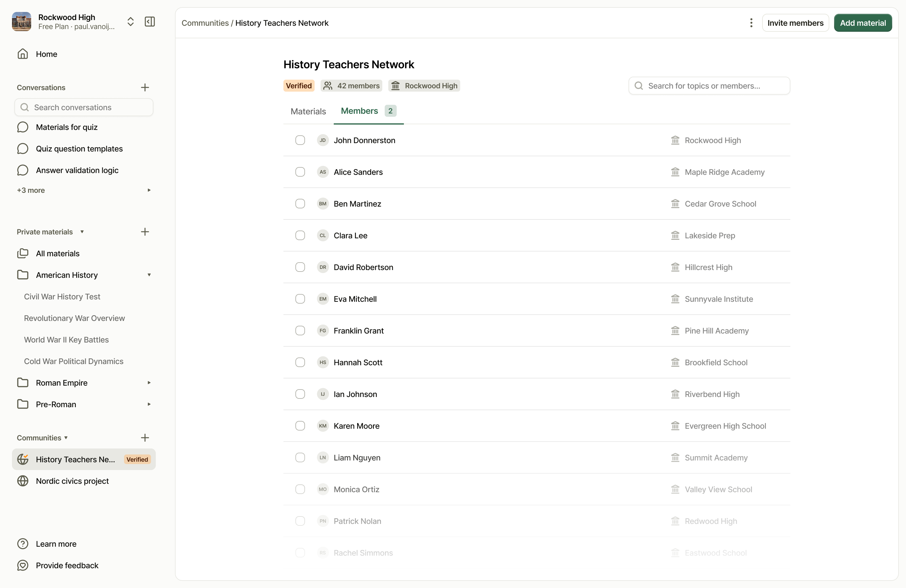This screenshot has height=588, width=906.
Task: Go to Communities breadcrumb link
Action: point(205,23)
